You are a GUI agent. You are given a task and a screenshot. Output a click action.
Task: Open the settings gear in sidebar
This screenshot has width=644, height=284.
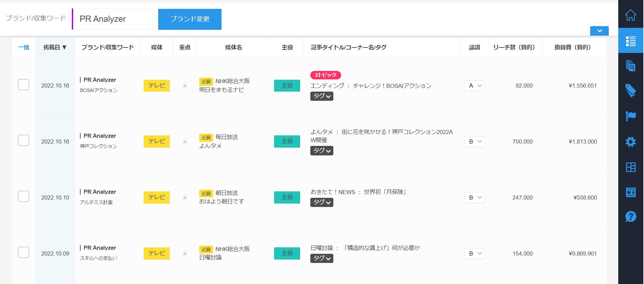tap(630, 141)
